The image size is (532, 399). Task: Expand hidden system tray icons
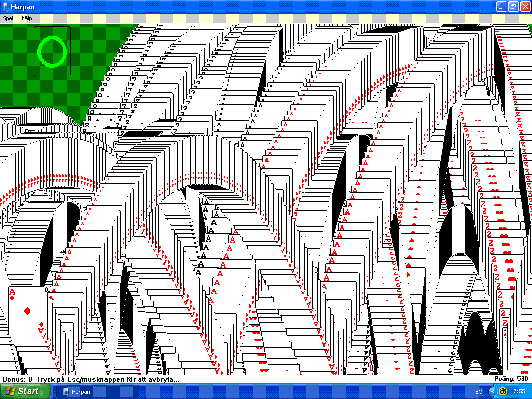(493, 392)
